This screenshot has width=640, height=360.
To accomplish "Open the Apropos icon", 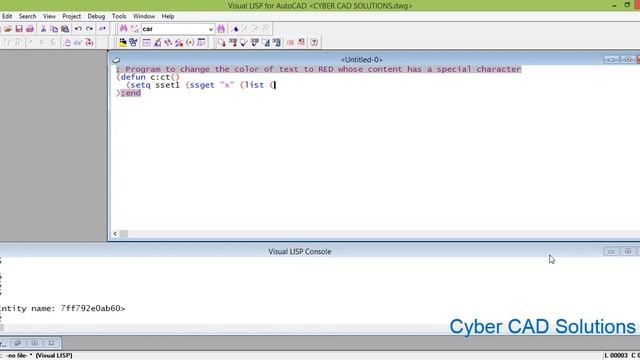I will click(x=190, y=42).
